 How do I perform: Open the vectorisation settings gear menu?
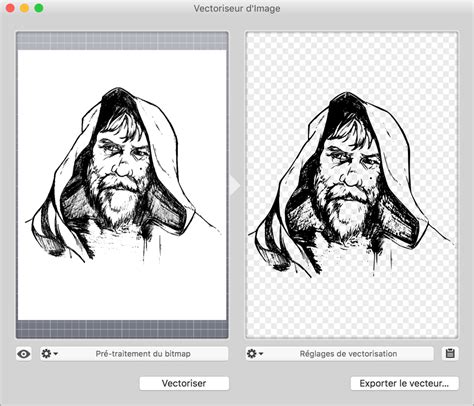tap(255, 354)
